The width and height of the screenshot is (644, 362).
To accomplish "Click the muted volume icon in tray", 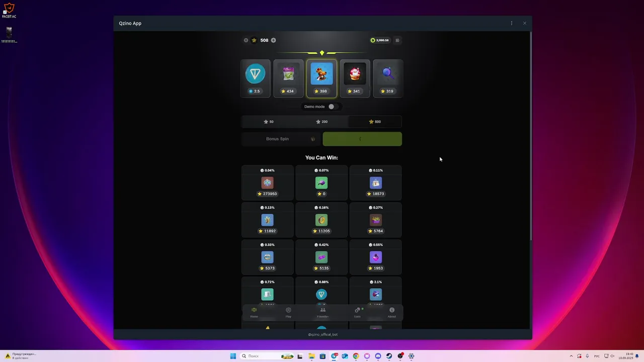I will [612, 356].
